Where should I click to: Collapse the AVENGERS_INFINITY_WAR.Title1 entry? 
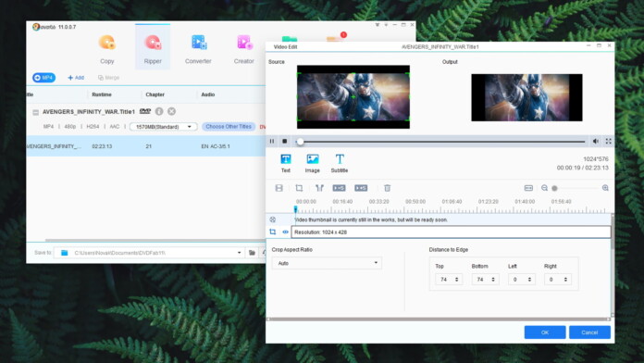[x=36, y=112]
